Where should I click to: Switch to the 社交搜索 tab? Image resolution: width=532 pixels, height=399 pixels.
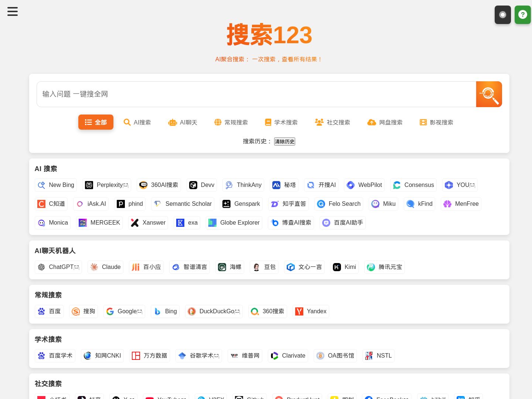(332, 122)
